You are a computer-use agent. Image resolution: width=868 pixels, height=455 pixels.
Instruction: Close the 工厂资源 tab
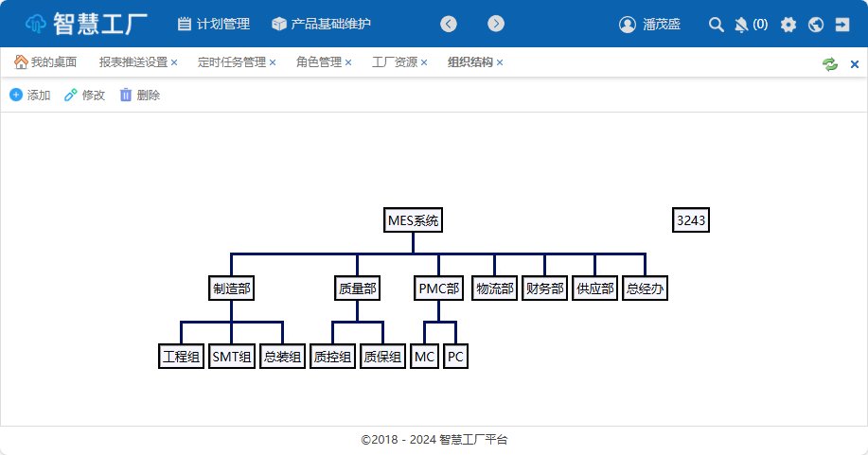tap(424, 62)
